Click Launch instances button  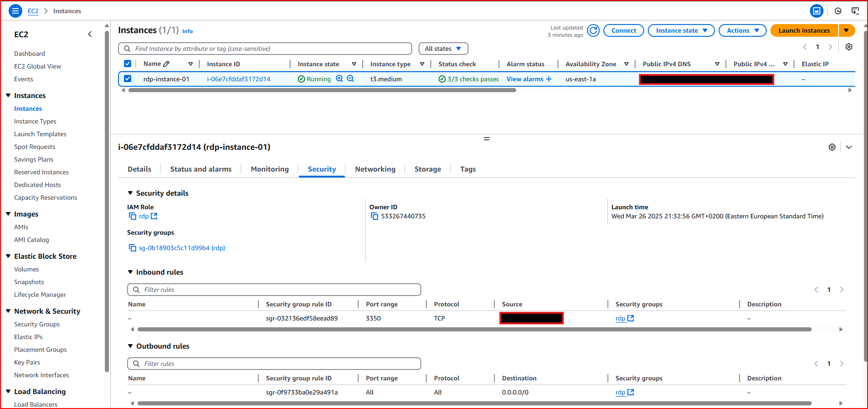coord(804,30)
